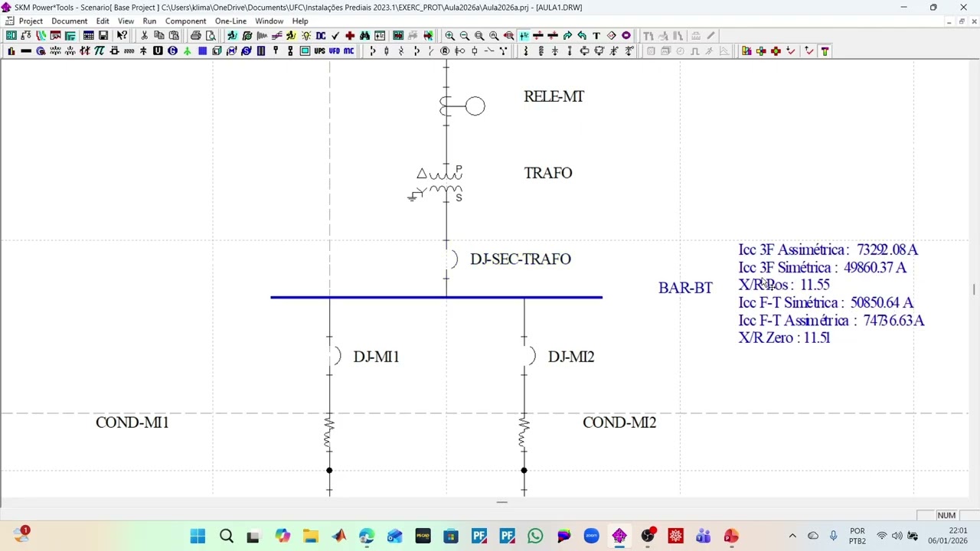Click the DC study toolbar icon
Viewport: 980px width, 551px height.
(x=321, y=35)
